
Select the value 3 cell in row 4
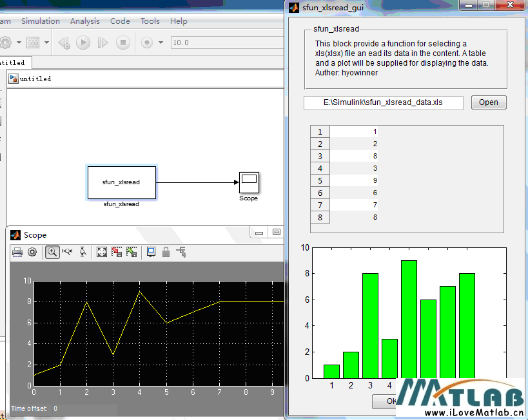(354, 169)
